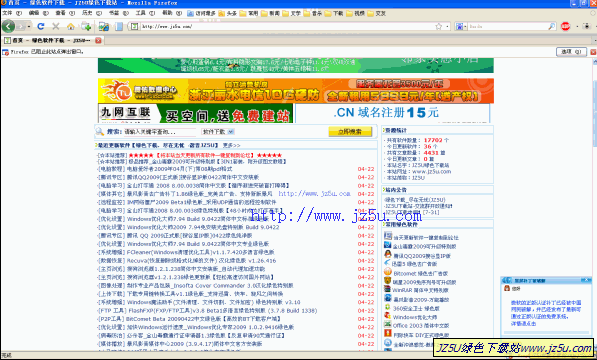This screenshot has height=360, width=597.
Task: Open the back/forward history dropdown arrow
Action: (x=29, y=27)
